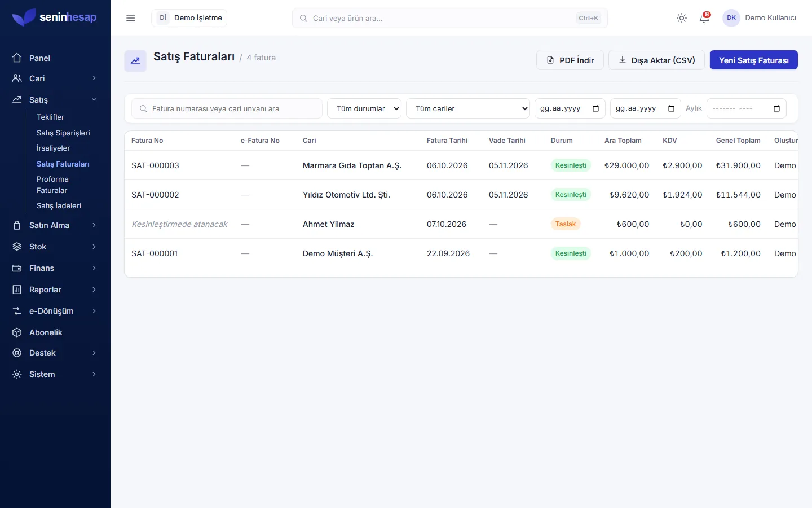Click the Stok layers icon
Screen dimensions: 812x508
click(17, 247)
